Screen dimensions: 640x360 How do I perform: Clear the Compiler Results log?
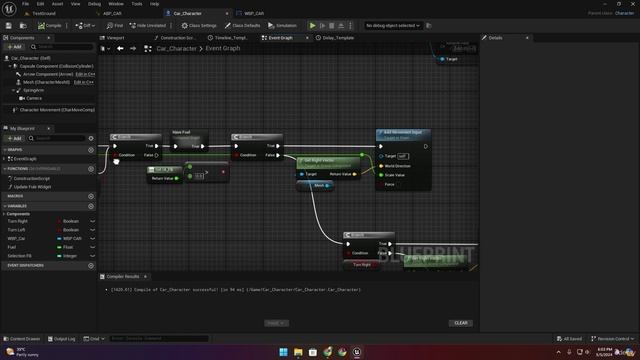(x=461, y=323)
